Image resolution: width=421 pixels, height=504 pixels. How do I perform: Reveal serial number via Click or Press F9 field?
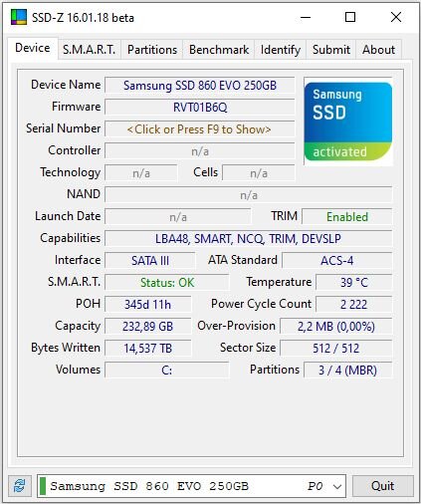click(200, 129)
